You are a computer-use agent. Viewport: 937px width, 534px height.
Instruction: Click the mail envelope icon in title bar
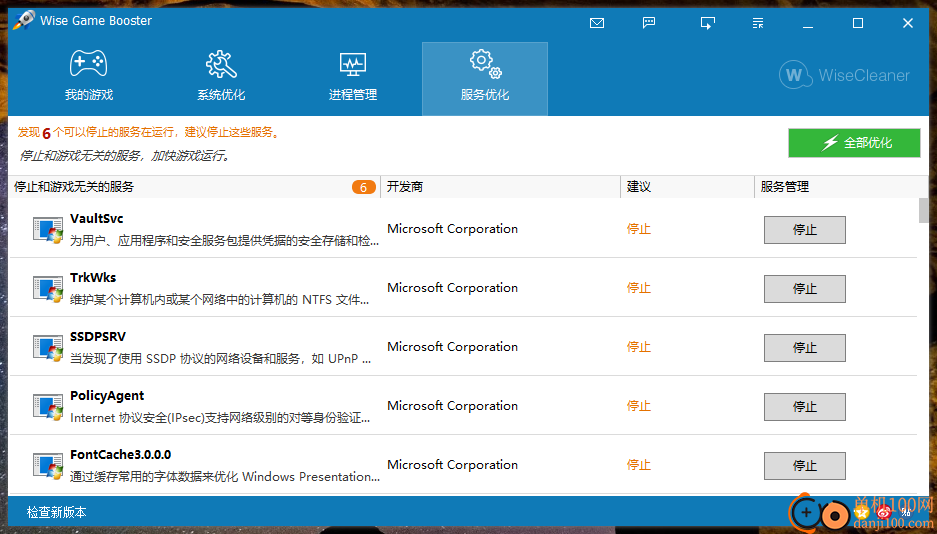coord(596,23)
